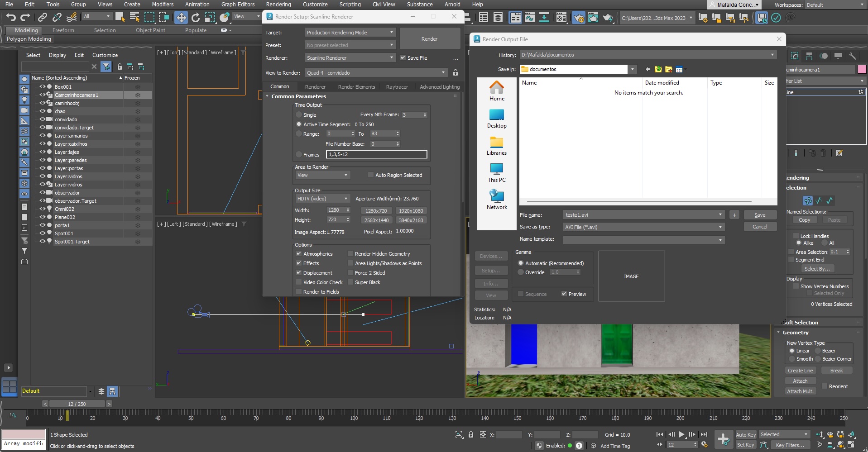
Task: Click the pink object color swatch
Action: [x=862, y=70]
